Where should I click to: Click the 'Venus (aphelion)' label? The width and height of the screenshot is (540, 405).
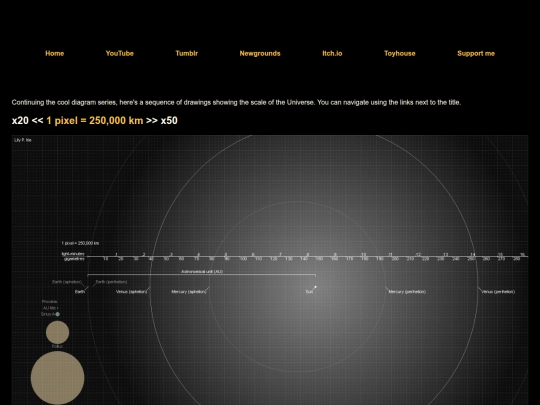(132, 292)
